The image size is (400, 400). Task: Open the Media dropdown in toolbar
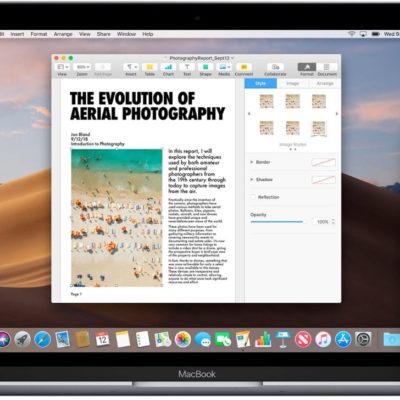point(224,67)
